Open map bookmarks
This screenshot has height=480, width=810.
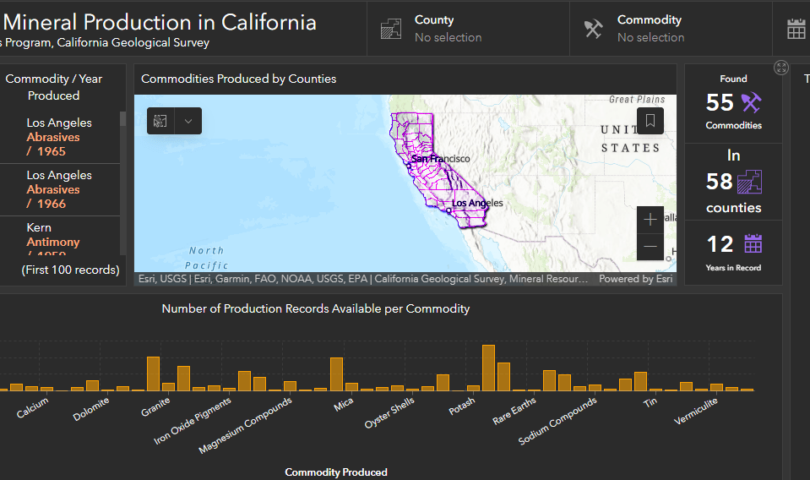click(650, 121)
